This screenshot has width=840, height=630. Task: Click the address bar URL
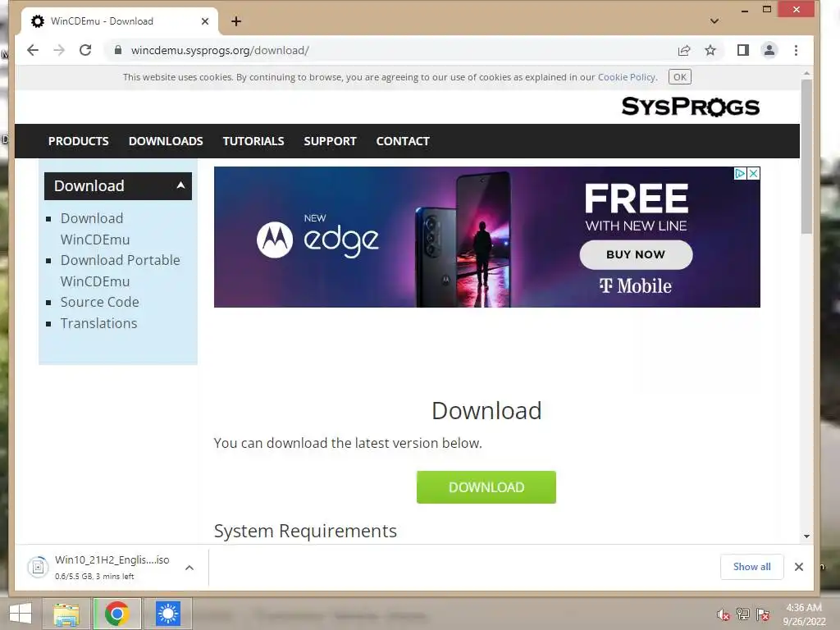[x=220, y=50]
